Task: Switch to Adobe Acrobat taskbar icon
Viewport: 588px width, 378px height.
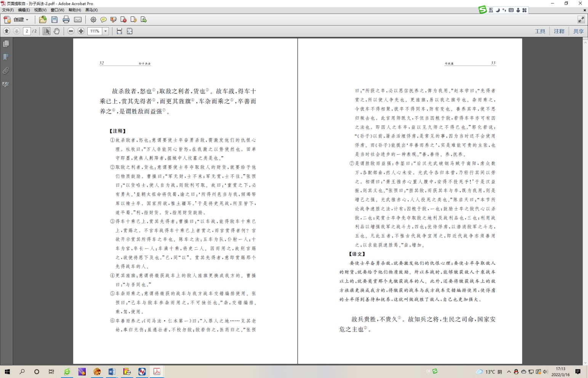Action: [x=157, y=372]
